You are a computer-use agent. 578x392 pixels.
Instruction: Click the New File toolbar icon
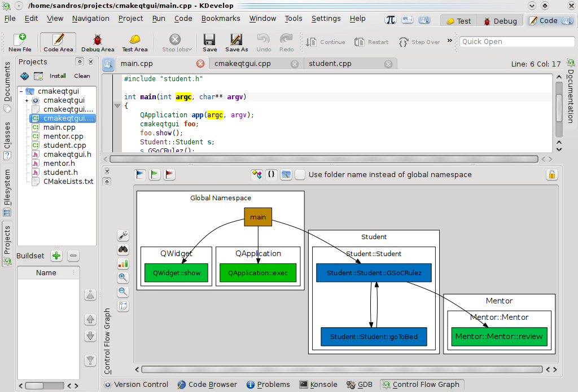(20, 42)
